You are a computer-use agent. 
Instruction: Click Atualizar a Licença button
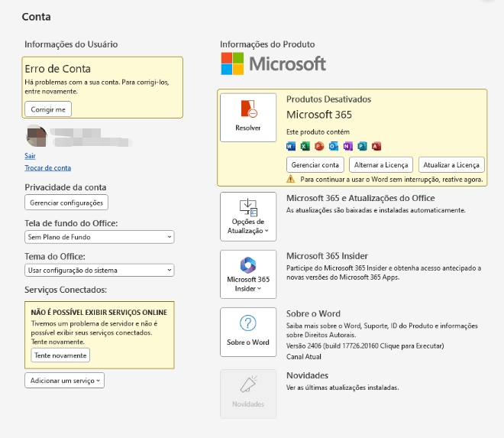point(451,165)
